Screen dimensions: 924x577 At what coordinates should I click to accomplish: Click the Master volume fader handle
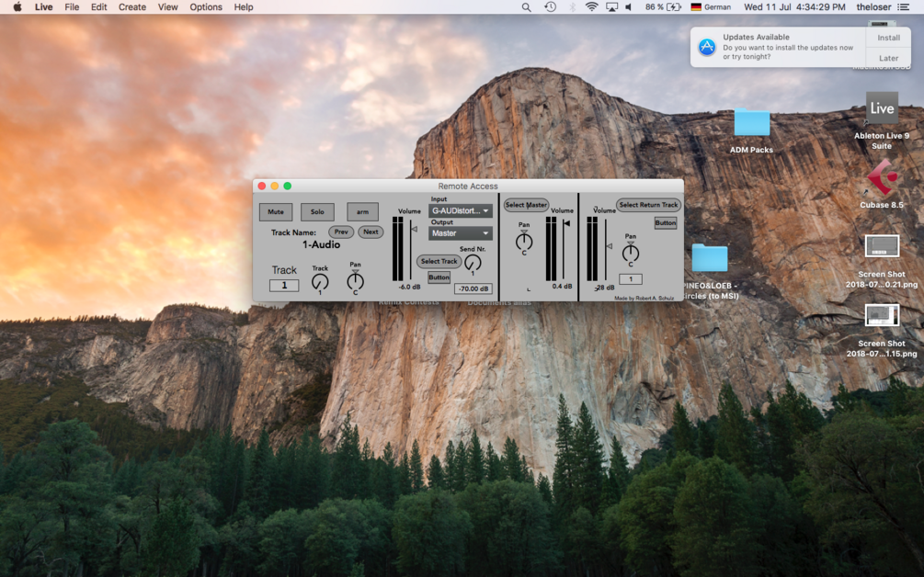(x=566, y=224)
